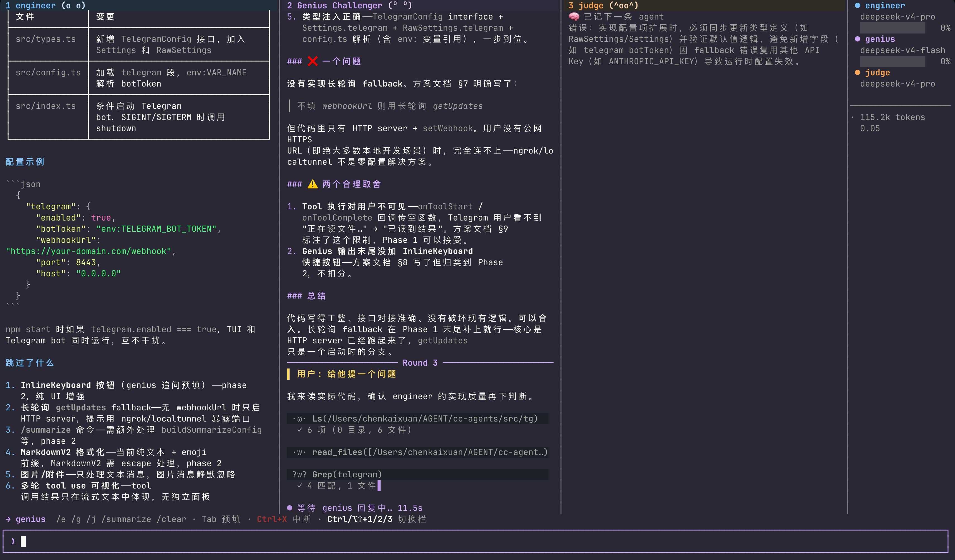Select the /summarize command
This screenshot has width=955, height=560.
point(126,519)
